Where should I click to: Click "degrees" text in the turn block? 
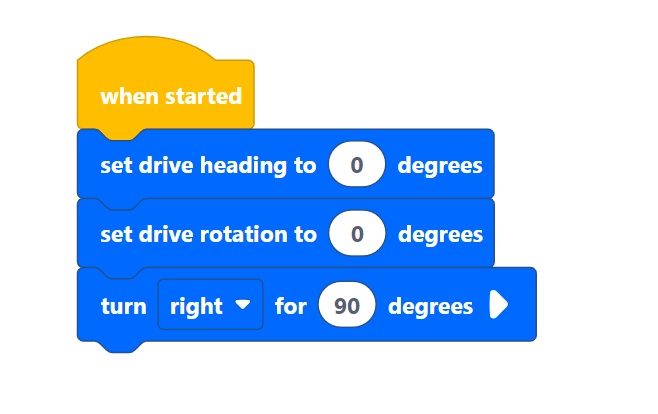click(430, 306)
